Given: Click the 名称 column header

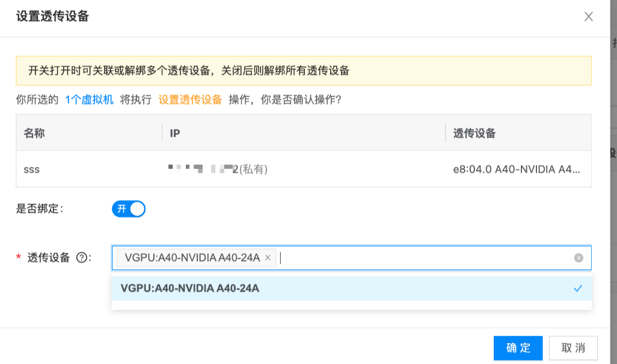Looking at the screenshot, I should [x=34, y=133].
